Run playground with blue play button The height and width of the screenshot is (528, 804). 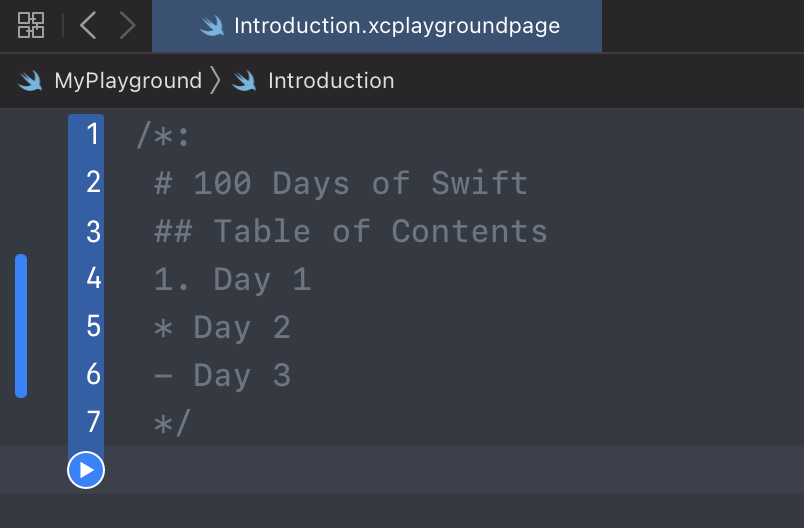[86, 469]
